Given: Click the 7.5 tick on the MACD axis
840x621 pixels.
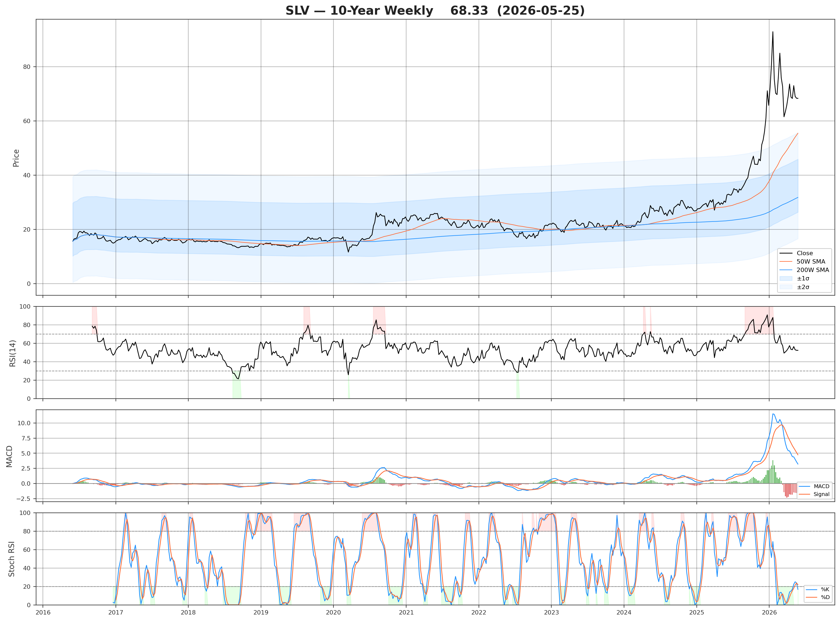Looking at the screenshot, I should (26, 438).
